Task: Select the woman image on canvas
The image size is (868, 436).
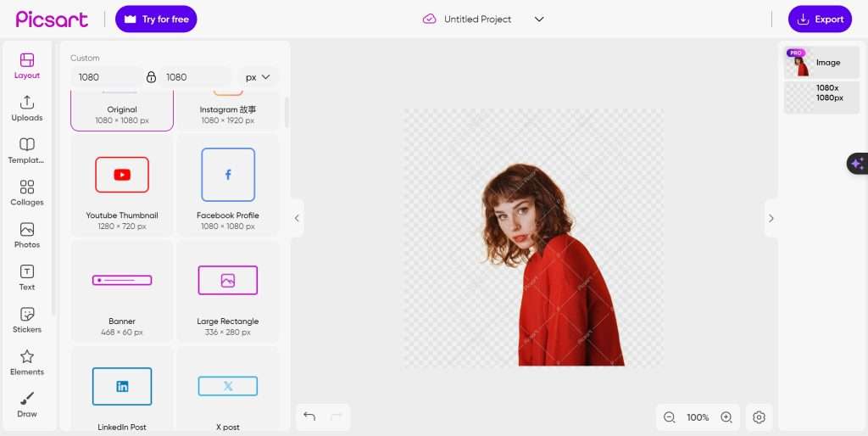Action: 554,266
